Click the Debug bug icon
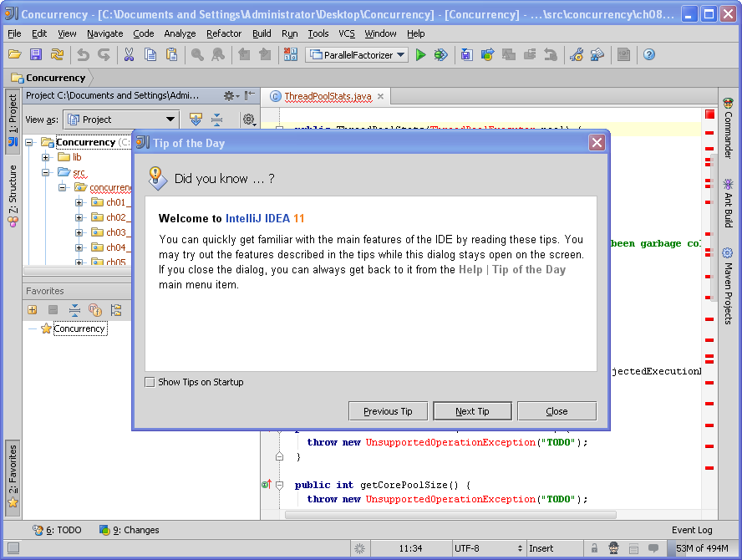 click(x=441, y=55)
